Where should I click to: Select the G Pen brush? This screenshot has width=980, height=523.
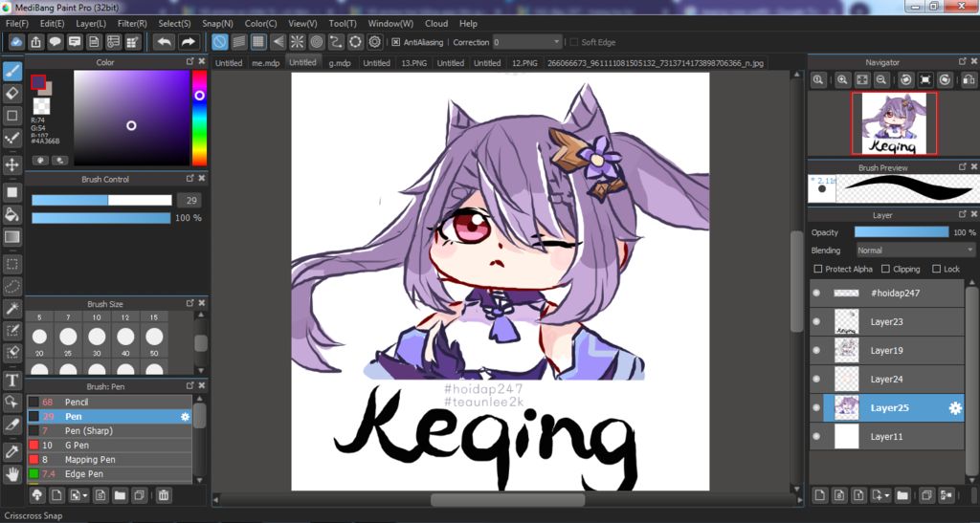[109, 446]
